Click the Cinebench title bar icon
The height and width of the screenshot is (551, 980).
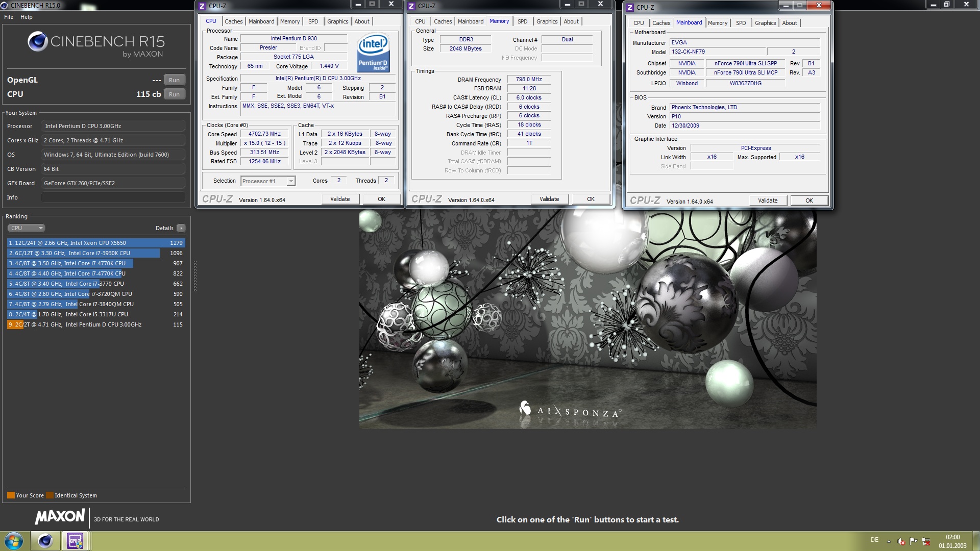click(x=5, y=5)
